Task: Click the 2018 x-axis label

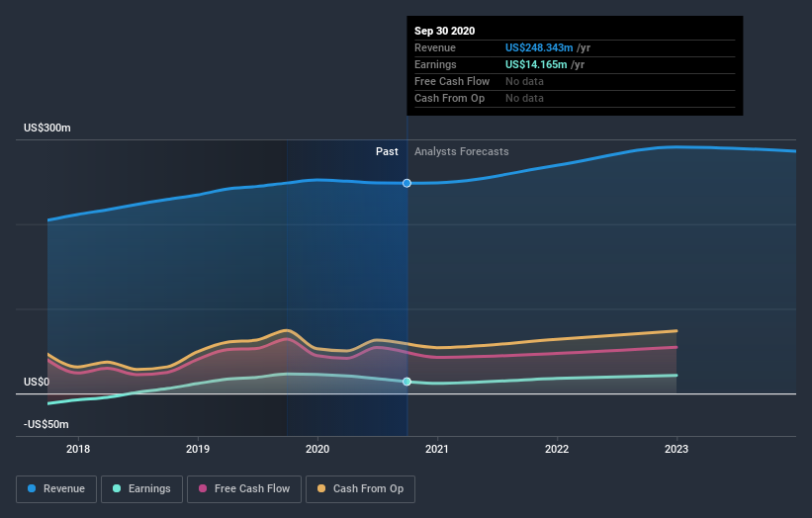Action: (x=78, y=449)
